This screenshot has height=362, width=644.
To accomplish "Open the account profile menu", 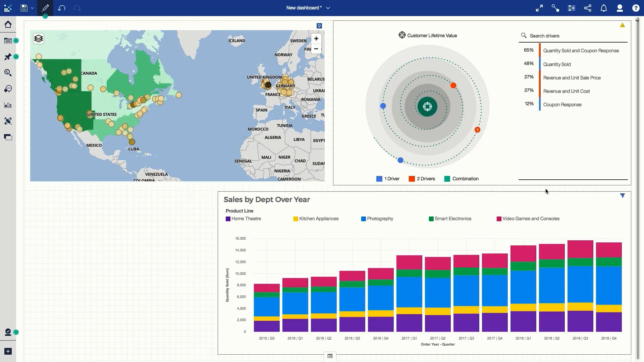I will (x=620, y=8).
